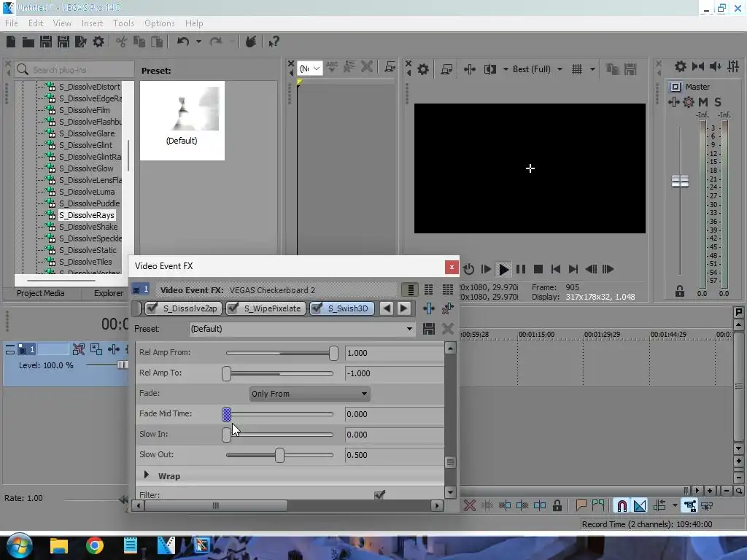747x560 pixels.
Task: Toggle preview on external monitor icon
Action: pos(446,69)
